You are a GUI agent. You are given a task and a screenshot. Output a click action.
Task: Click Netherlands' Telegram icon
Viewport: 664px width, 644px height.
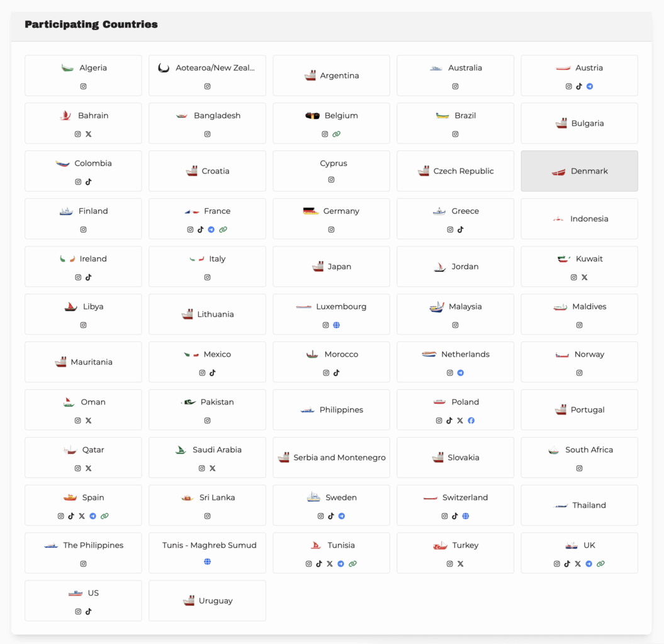tap(461, 373)
